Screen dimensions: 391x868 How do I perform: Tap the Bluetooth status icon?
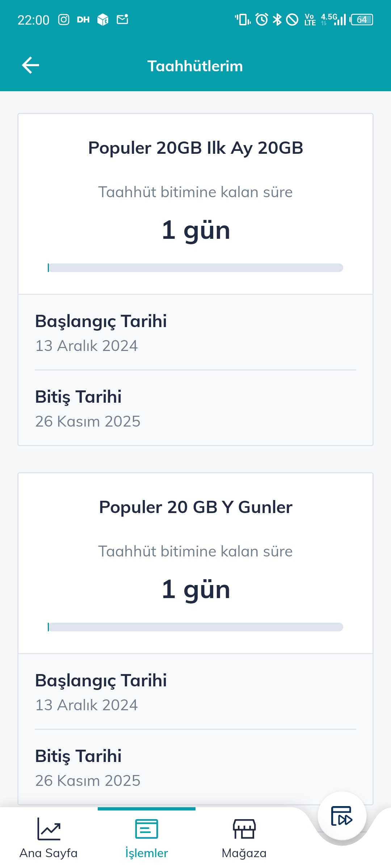point(277,20)
